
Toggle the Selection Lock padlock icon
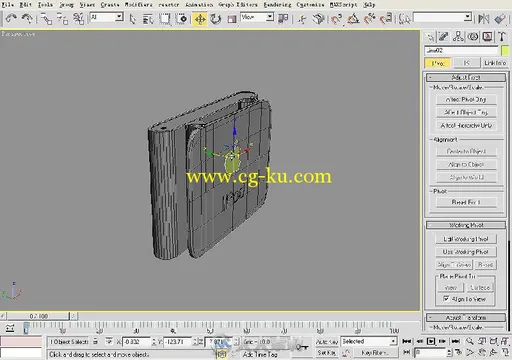pos(96,341)
